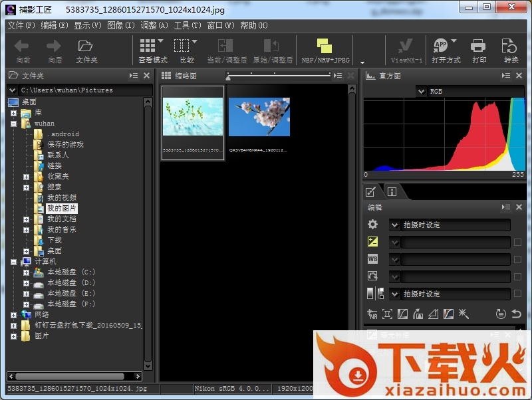Image resolution: width=532 pixels, height=400 pixels.
Task: Click the gear icon in the 编辑 panel
Action: coord(372,225)
